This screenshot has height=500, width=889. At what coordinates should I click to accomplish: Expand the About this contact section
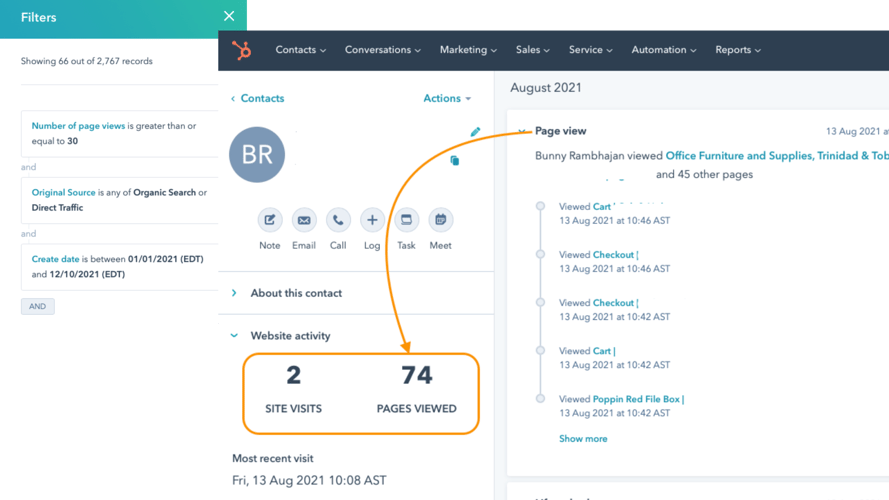[x=234, y=293]
